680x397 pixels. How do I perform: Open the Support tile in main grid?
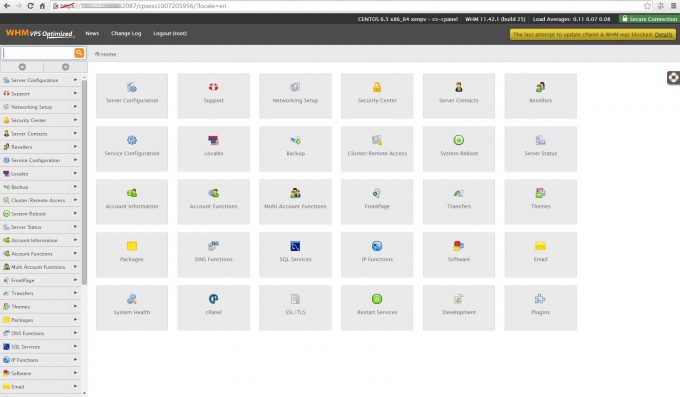pos(213,96)
